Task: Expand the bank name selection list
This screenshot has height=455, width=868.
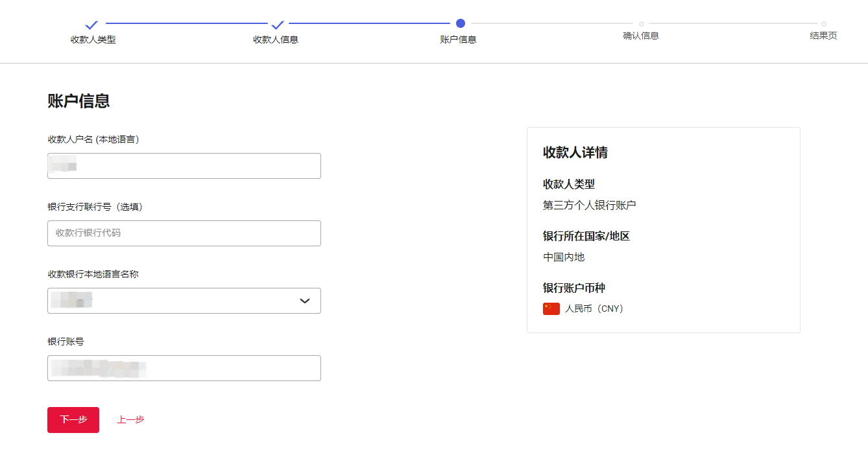Action: [x=184, y=300]
